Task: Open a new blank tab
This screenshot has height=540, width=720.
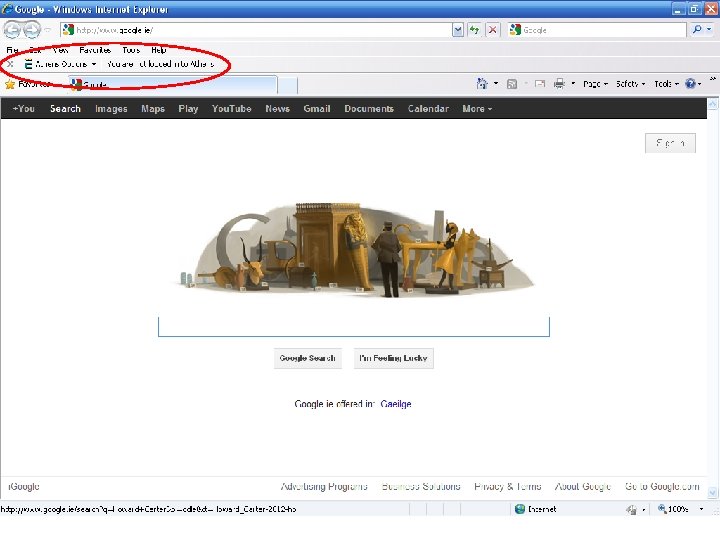Action: [x=287, y=85]
